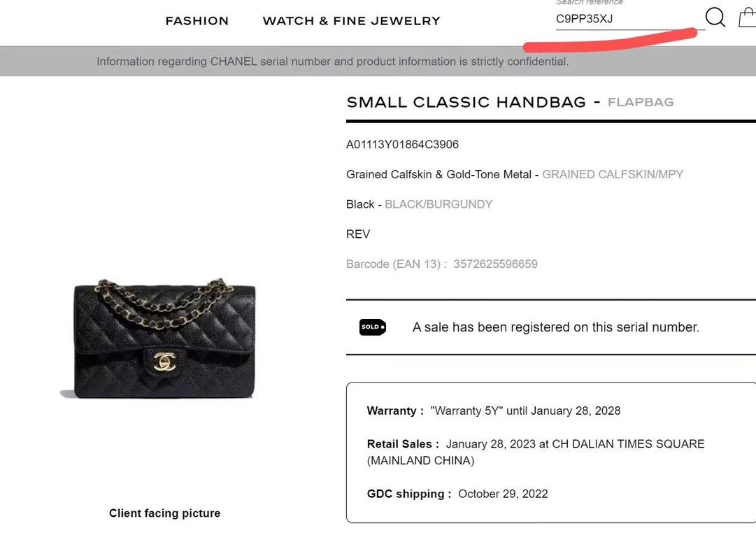Click the gray FLAPBAG label

click(x=641, y=102)
